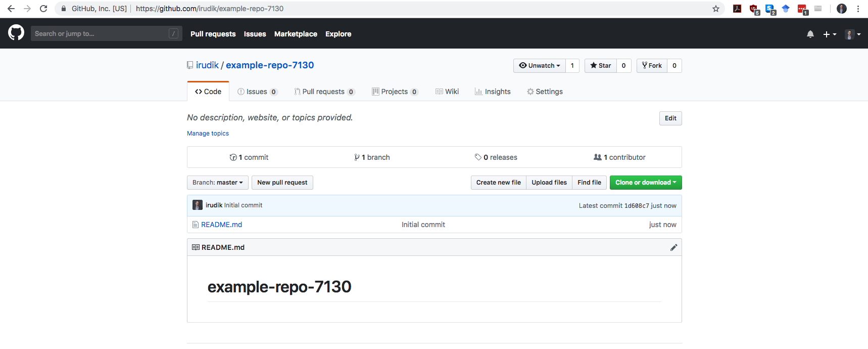Screen dimensions: 868x349
Task: Star the repository
Action: [x=600, y=66]
